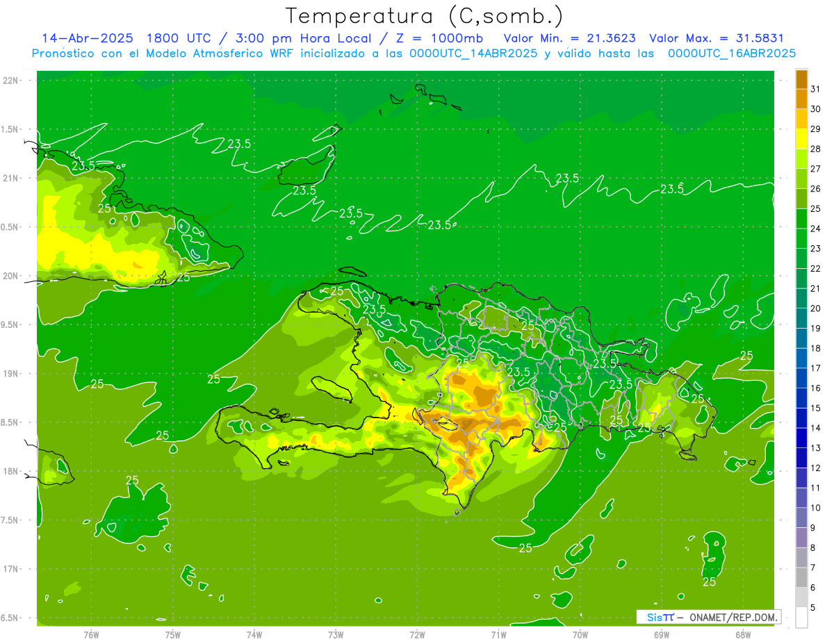Click the "69W" longitude axis label
Viewport: 834px width, 644px height.
[x=662, y=634]
